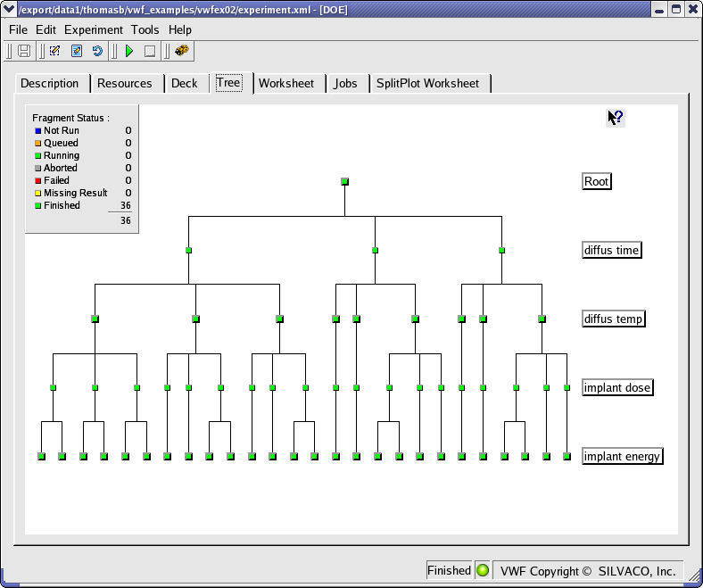Switch to the SplitPlot Worksheet tab
703x588 pixels.
click(427, 83)
